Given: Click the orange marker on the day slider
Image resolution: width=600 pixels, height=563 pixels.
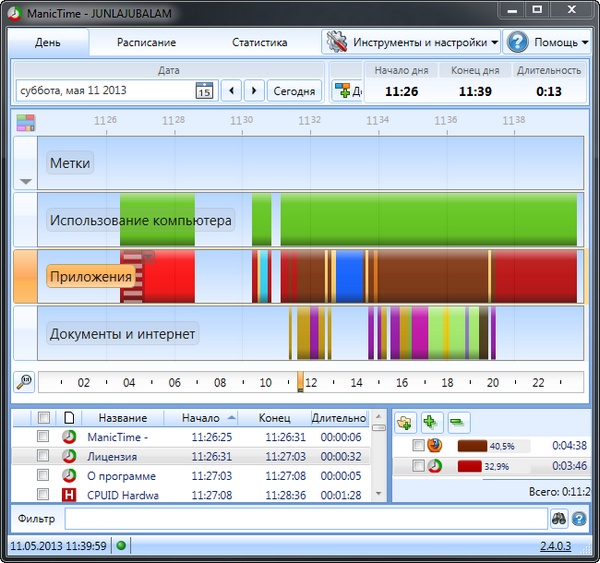Looking at the screenshot, I should pos(300,382).
